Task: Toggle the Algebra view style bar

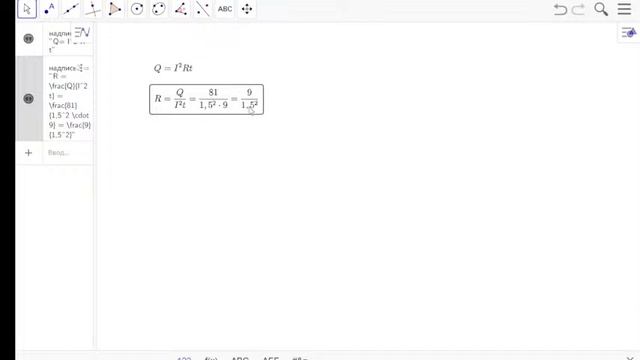Action: [82, 32]
